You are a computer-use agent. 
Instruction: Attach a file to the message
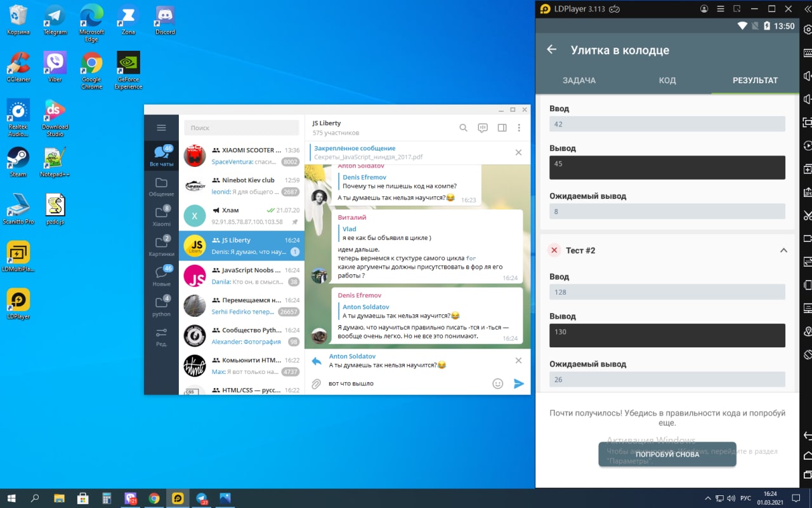[316, 384]
